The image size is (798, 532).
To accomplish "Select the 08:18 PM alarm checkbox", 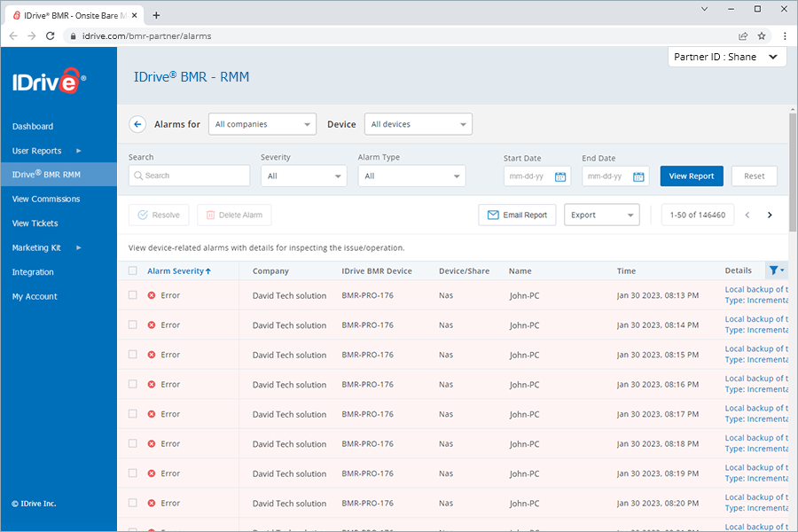I will pyautogui.click(x=133, y=443).
